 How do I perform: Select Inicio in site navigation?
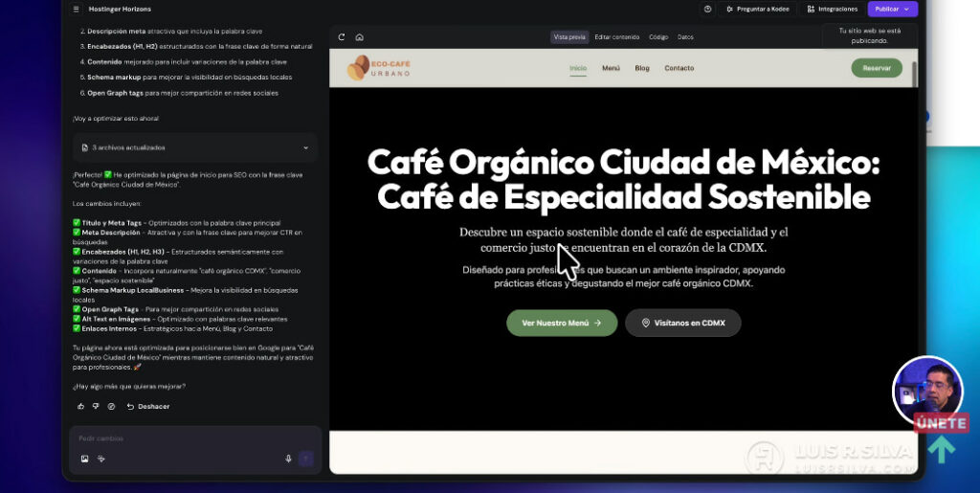578,68
